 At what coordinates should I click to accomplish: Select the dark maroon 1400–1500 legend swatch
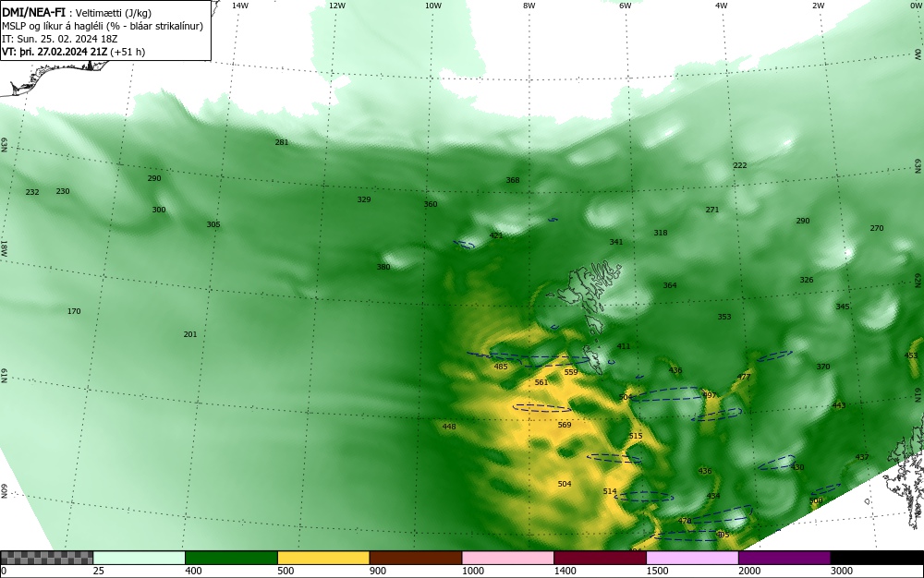pyautogui.click(x=600, y=558)
